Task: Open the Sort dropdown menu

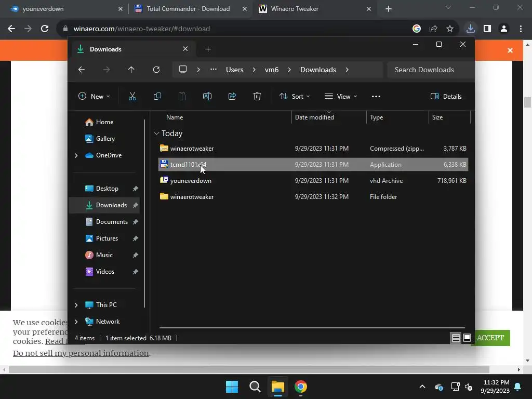Action: (294, 96)
